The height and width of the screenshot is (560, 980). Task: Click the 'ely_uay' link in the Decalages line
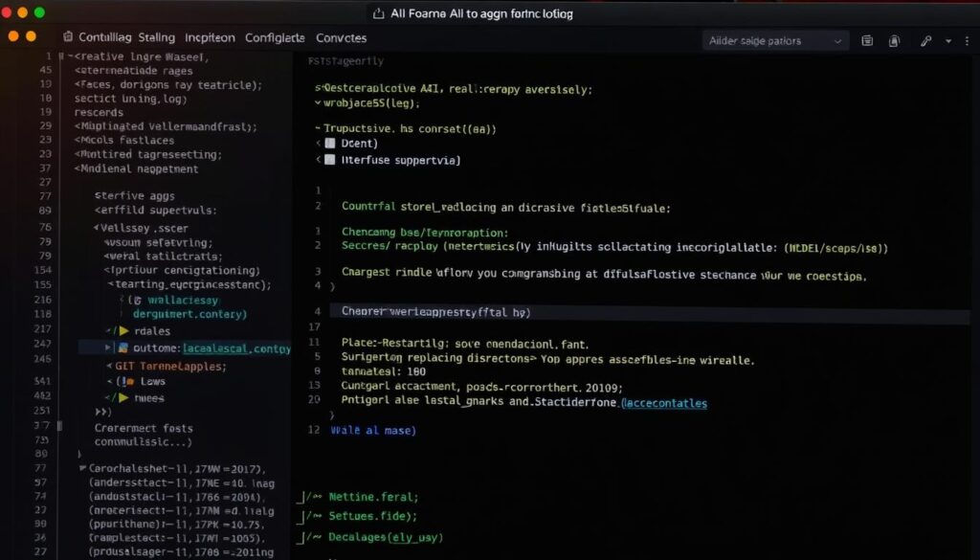(415, 537)
